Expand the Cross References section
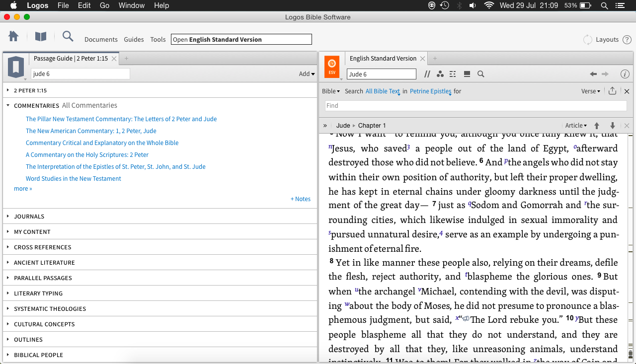The height and width of the screenshot is (364, 636). (42, 247)
